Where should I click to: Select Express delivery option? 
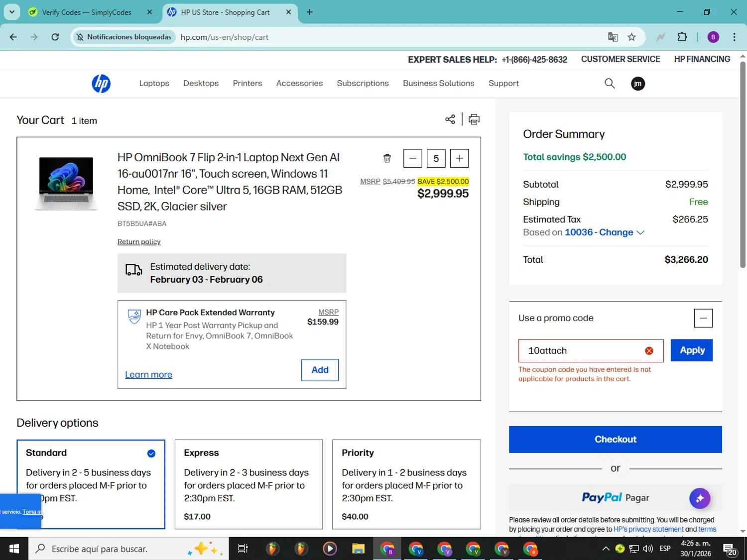pos(249,484)
